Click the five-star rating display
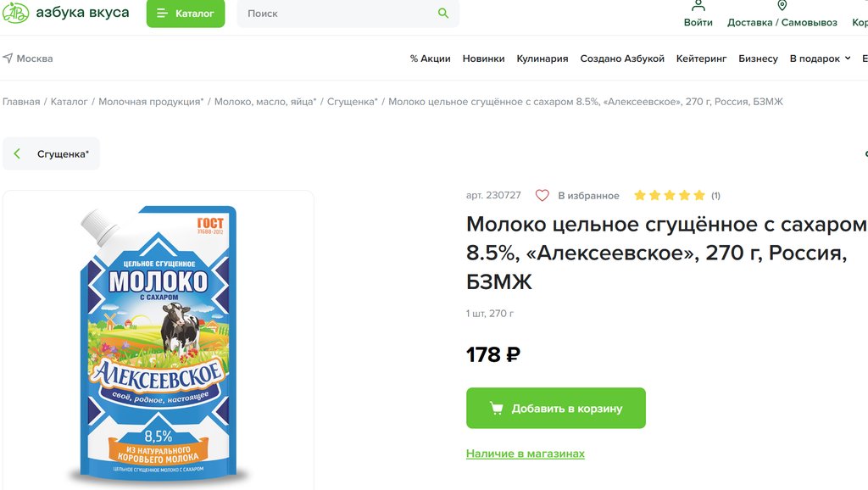Screen dimensions: 868x490 coord(669,196)
